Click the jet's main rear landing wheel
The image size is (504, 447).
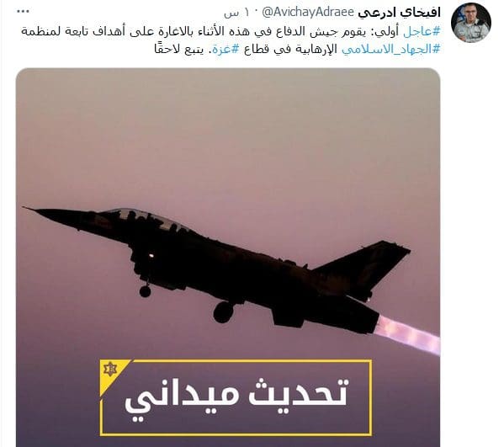tap(224, 312)
